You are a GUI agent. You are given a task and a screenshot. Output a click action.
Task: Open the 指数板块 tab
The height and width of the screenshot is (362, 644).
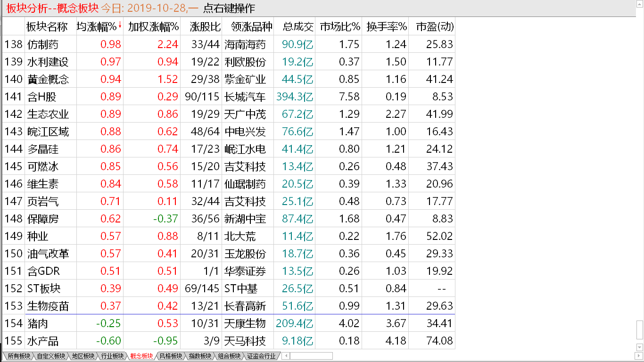click(199, 356)
